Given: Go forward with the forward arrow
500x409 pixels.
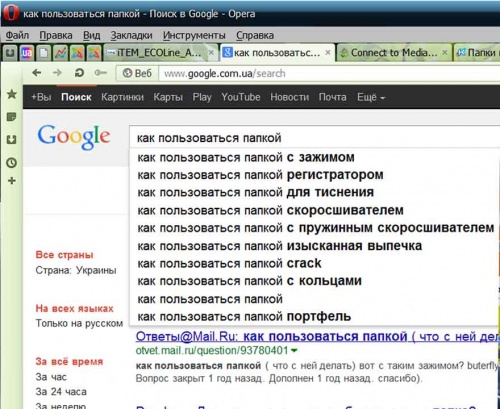Looking at the screenshot, I should (x=57, y=73).
